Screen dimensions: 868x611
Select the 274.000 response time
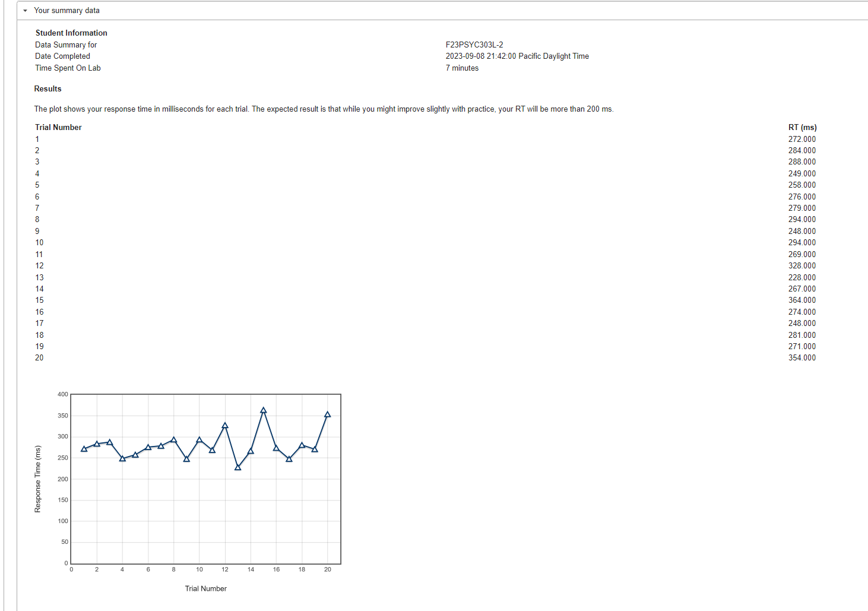(802, 312)
